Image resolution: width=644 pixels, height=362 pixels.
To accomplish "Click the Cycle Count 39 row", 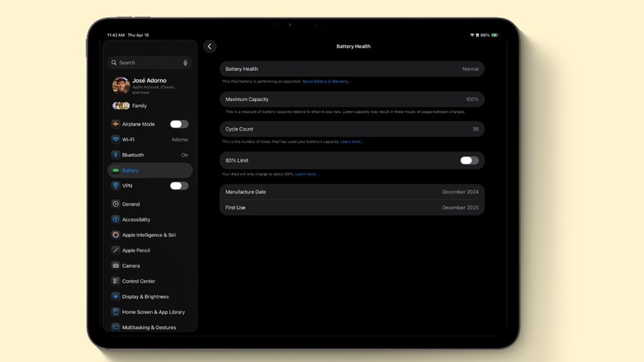I will point(352,129).
